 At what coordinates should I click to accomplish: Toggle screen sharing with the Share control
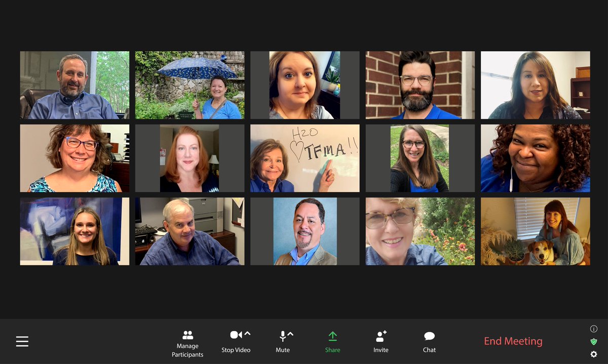(332, 334)
